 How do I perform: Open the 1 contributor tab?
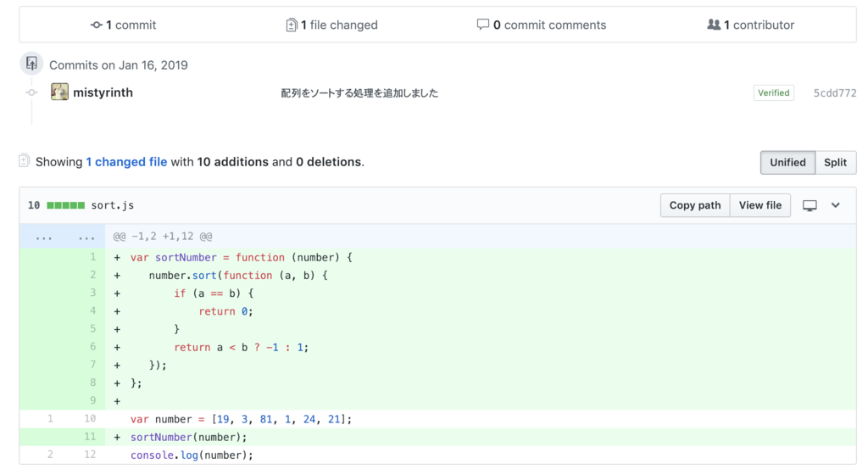click(x=751, y=25)
